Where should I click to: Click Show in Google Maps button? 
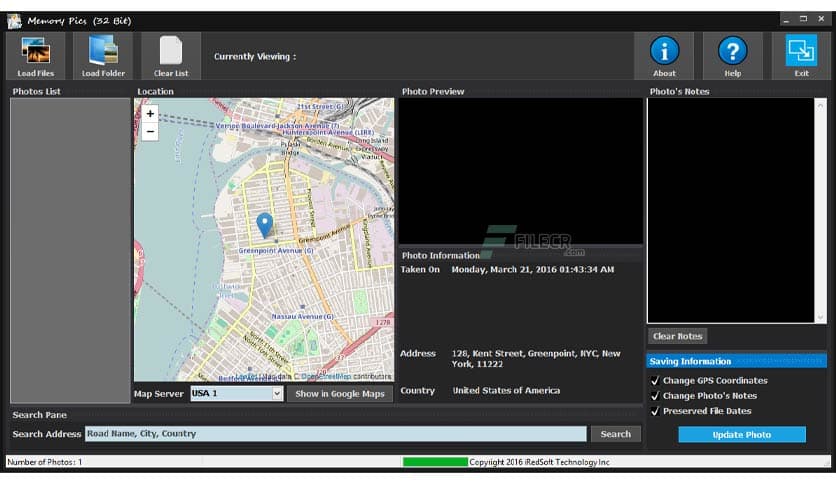click(340, 394)
